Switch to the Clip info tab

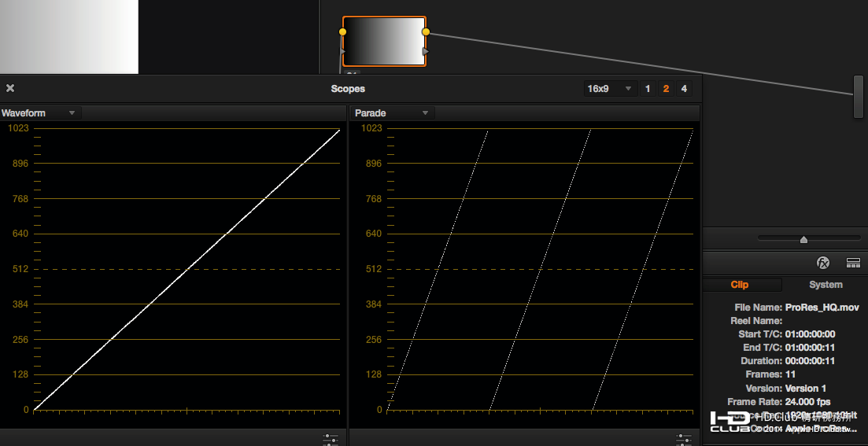coord(740,285)
